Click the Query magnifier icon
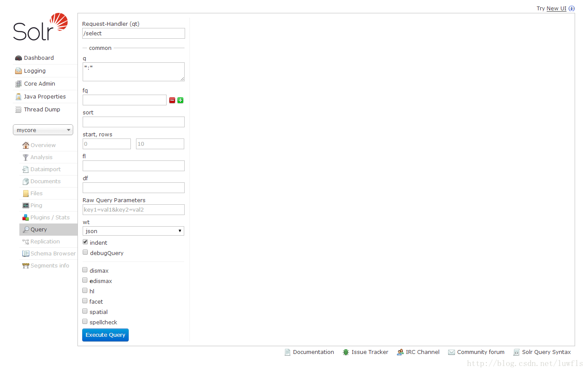588x372 pixels. (26, 230)
